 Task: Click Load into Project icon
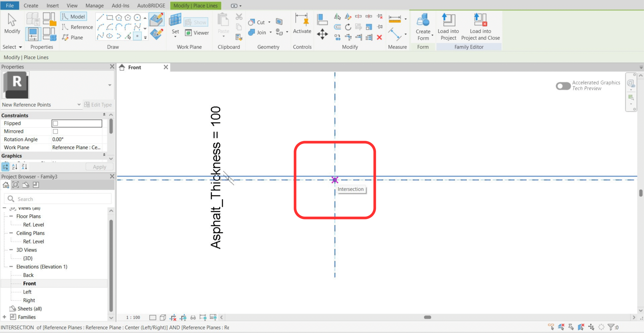tap(448, 20)
